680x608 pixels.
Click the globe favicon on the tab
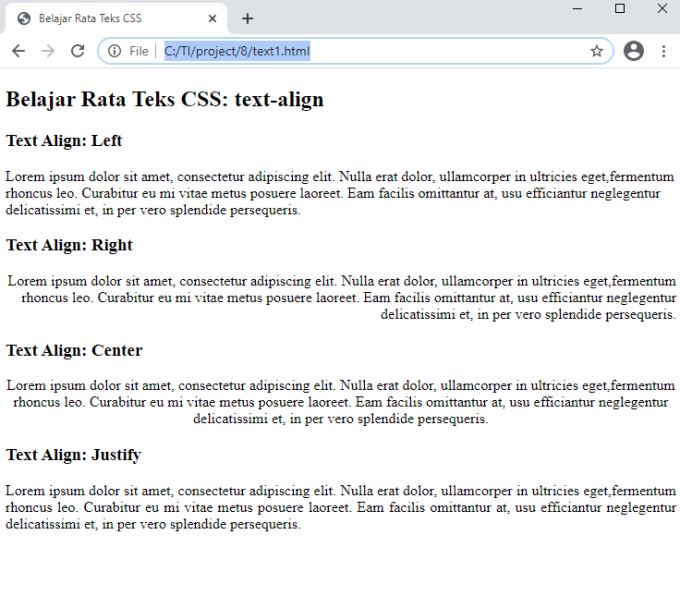[24, 19]
